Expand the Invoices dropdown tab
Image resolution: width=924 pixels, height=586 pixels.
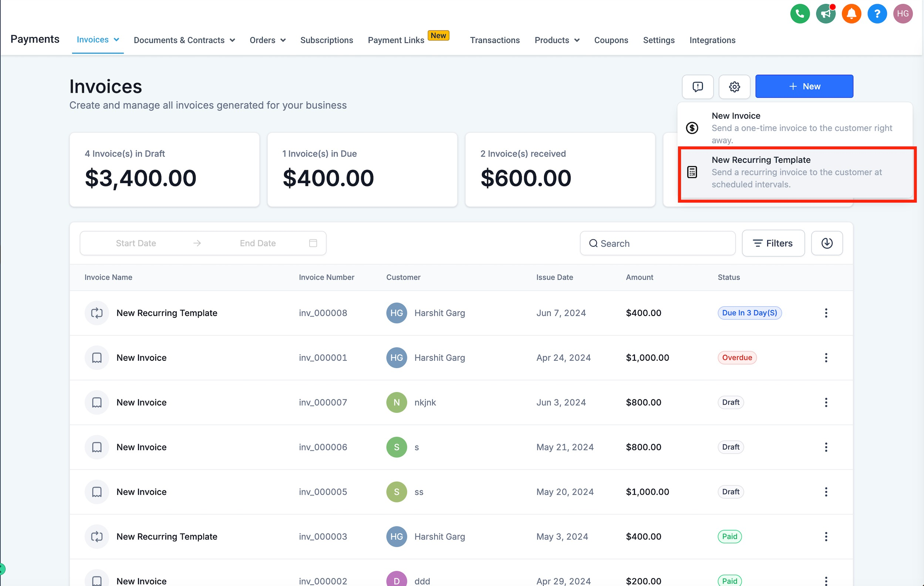[98, 40]
